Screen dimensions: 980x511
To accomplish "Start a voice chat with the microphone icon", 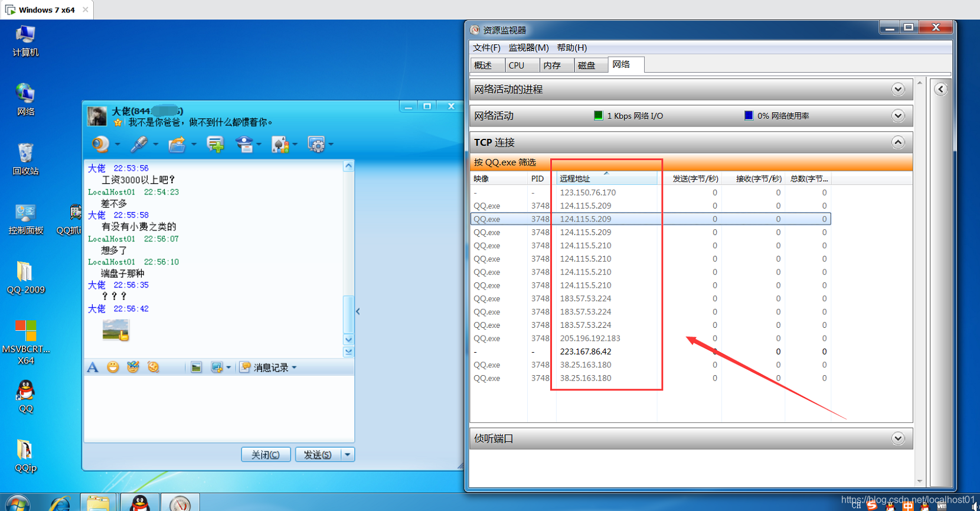I will pyautogui.click(x=139, y=144).
